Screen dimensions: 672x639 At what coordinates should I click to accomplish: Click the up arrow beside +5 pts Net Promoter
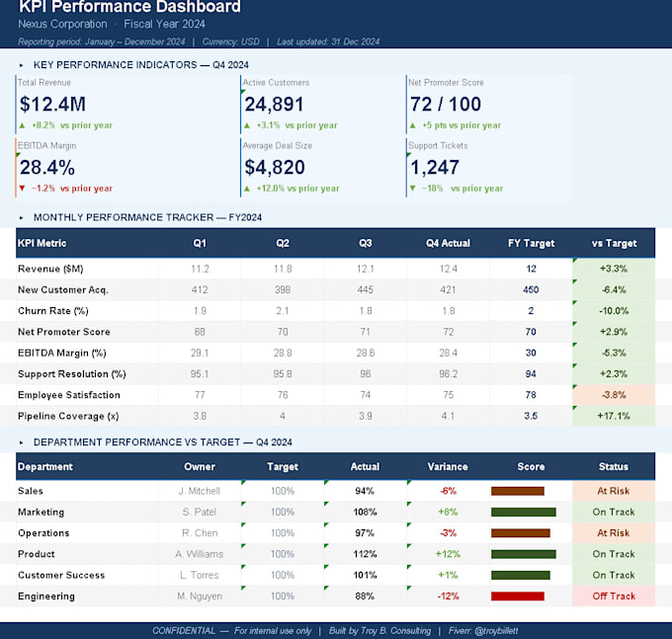pyautogui.click(x=412, y=125)
